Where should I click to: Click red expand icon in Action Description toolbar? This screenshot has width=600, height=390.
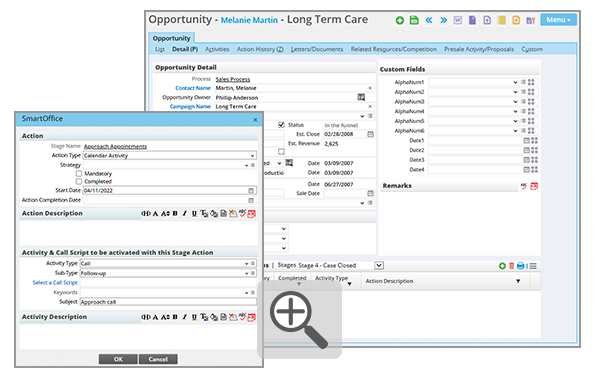point(251,214)
